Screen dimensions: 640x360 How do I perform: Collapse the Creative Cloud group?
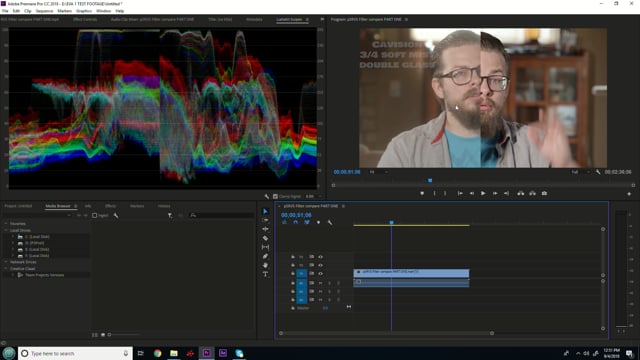pyautogui.click(x=6, y=269)
